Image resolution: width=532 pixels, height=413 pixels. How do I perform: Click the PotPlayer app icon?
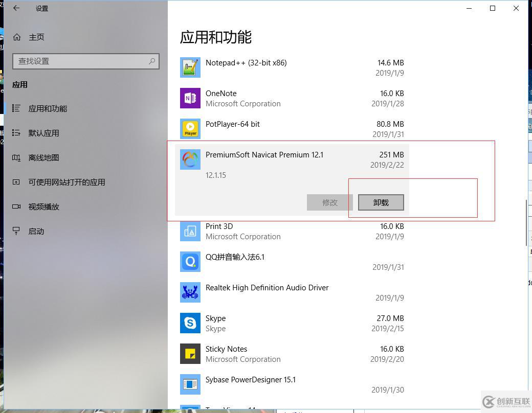pyautogui.click(x=190, y=129)
